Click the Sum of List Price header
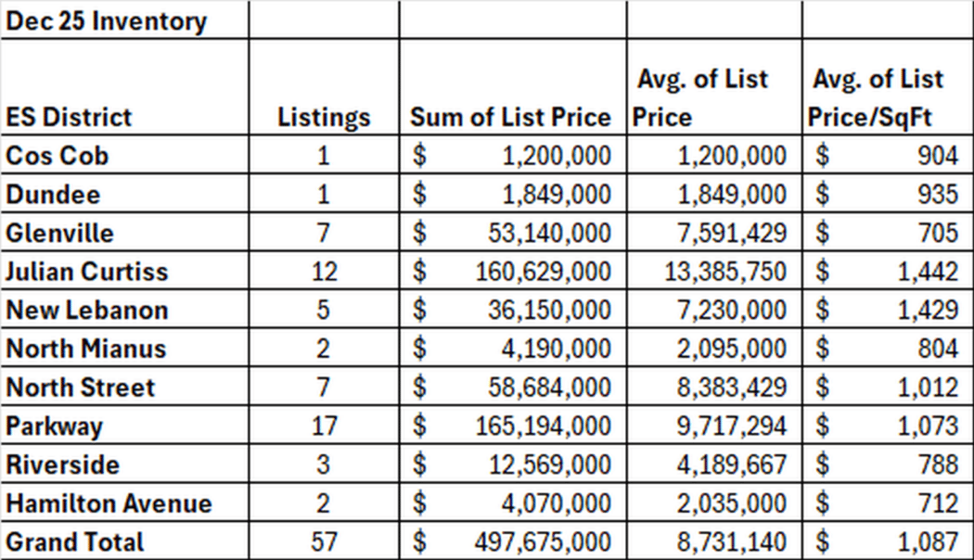The width and height of the screenshot is (974, 560). (511, 117)
